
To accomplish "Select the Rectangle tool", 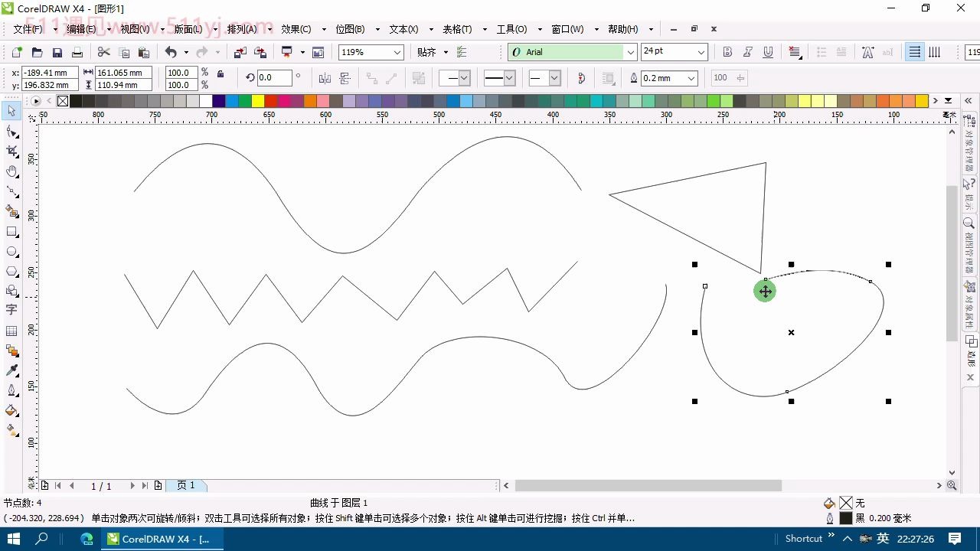I will pyautogui.click(x=11, y=231).
